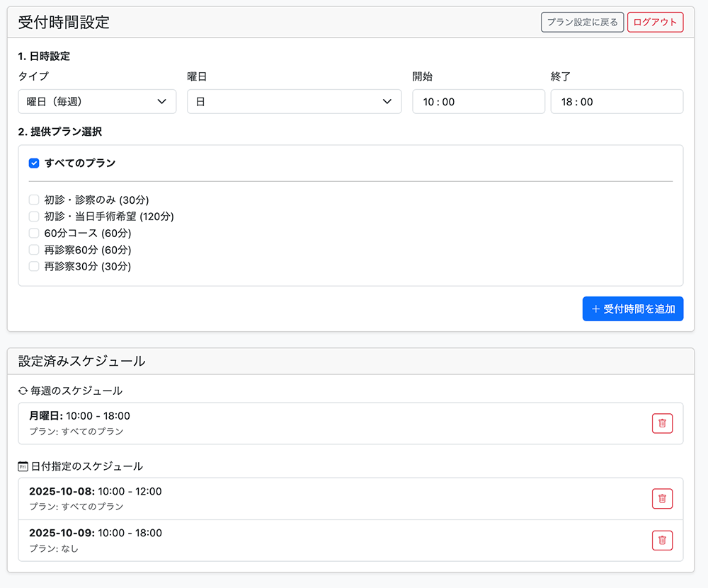Select the 60分コース (60分) checkbox
The height and width of the screenshot is (588, 708).
point(34,233)
